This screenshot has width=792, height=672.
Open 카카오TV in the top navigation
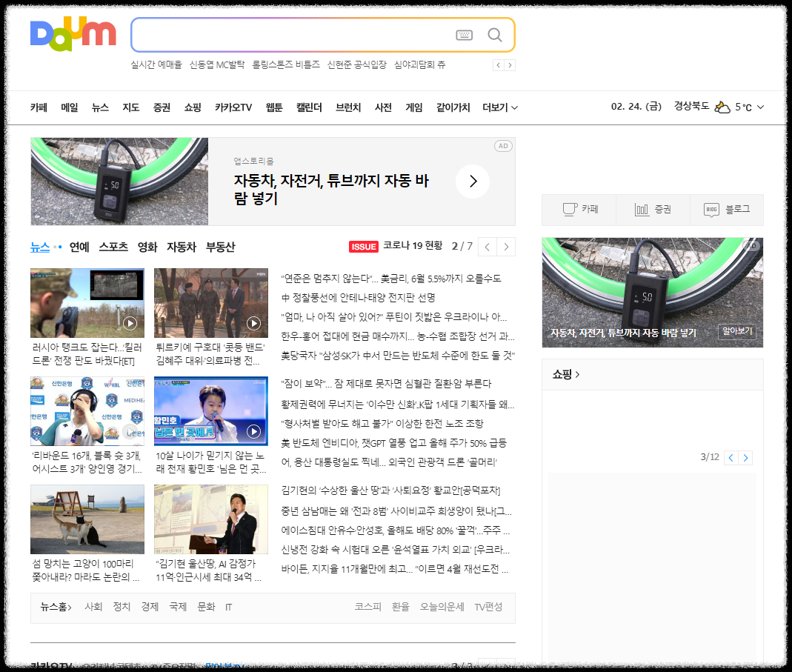pos(233,107)
